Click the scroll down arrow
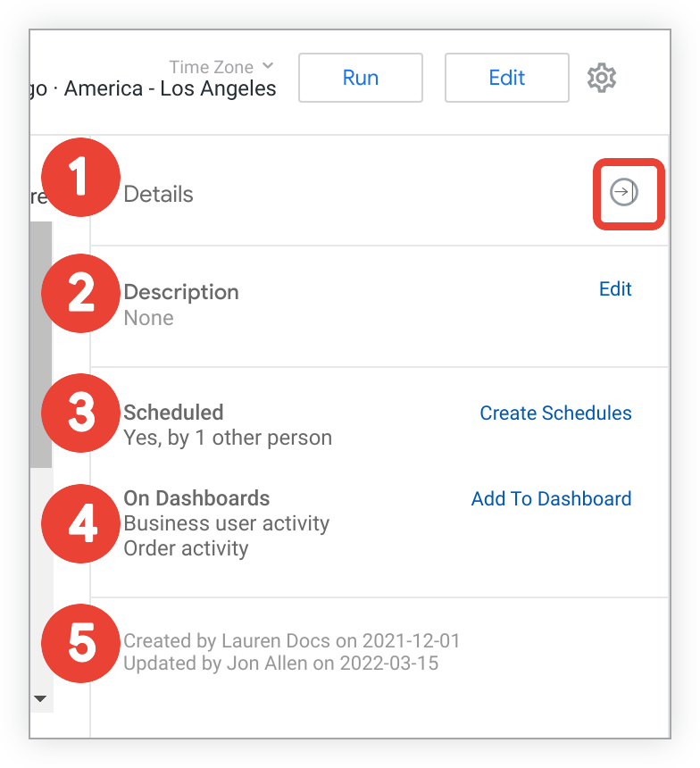This screenshot has height=768, width=700. tap(40, 698)
